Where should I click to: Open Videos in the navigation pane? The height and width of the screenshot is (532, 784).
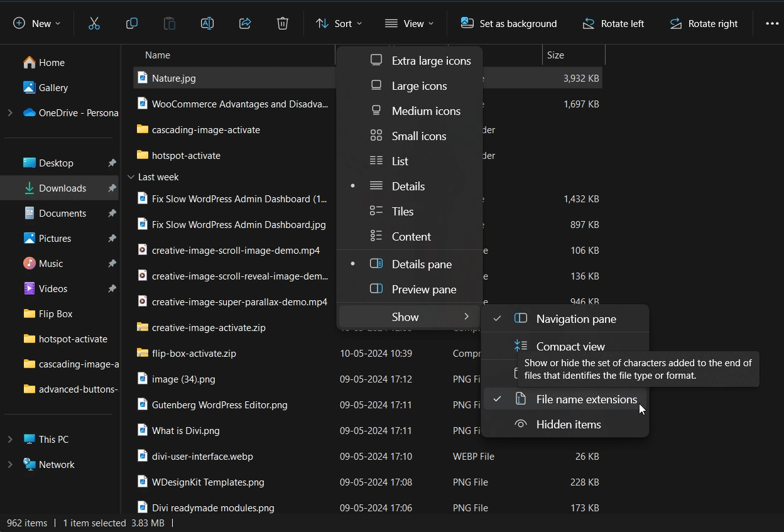click(53, 288)
